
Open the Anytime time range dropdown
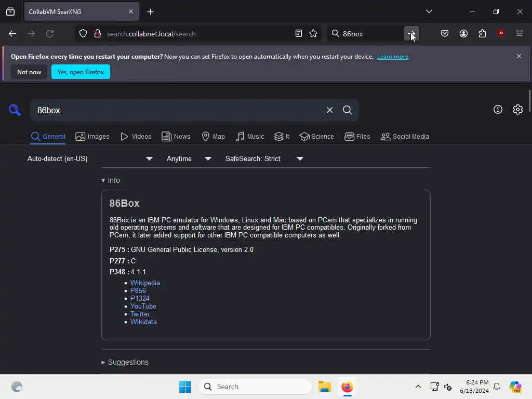[189, 158]
